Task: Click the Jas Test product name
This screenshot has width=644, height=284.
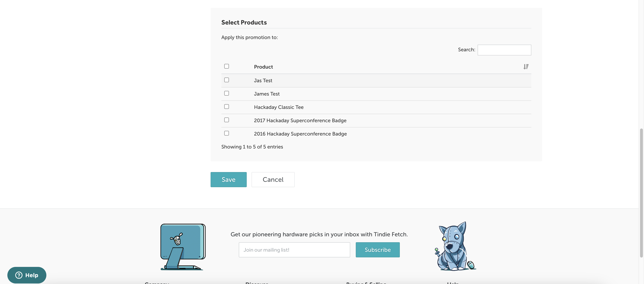Action: [263, 81]
